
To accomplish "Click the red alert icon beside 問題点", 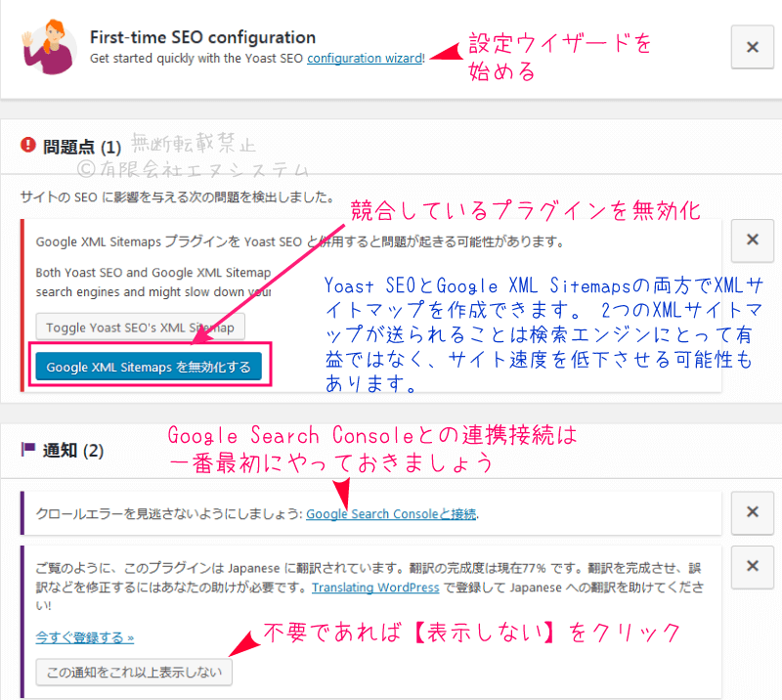I will pos(28,146).
